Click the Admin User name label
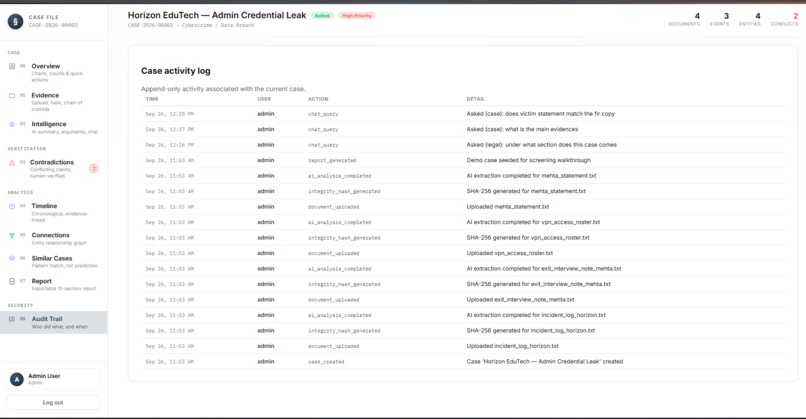806x419 pixels. click(44, 376)
